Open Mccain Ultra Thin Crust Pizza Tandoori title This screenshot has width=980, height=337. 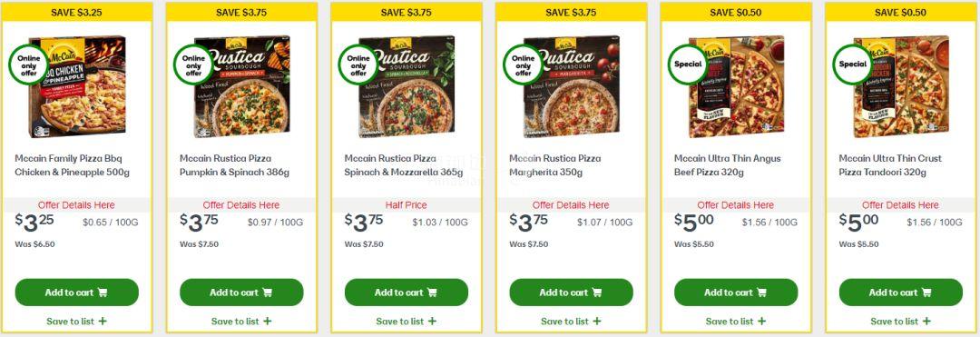(x=890, y=165)
